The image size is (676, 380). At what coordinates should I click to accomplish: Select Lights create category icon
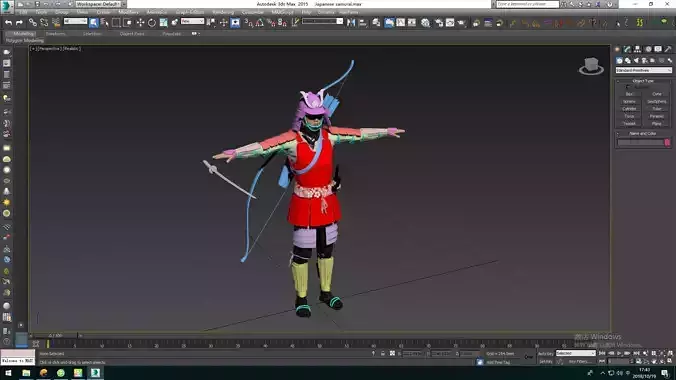click(636, 60)
